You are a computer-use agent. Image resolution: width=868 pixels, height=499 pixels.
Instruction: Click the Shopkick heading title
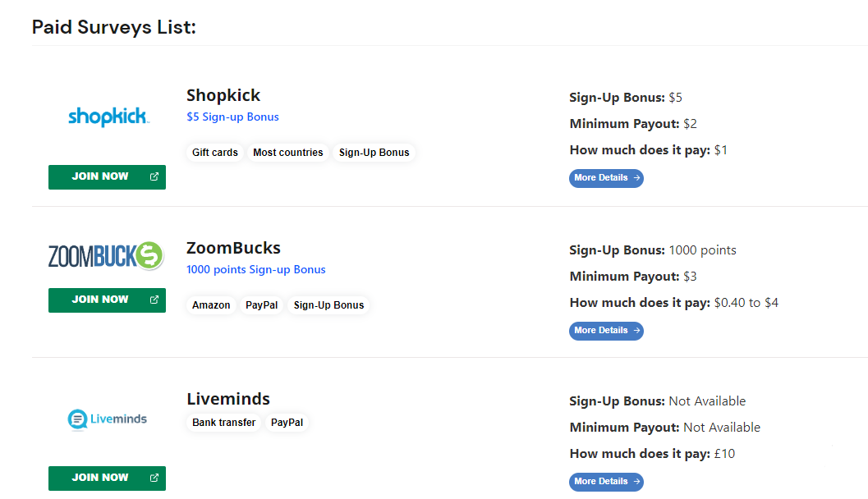(223, 96)
